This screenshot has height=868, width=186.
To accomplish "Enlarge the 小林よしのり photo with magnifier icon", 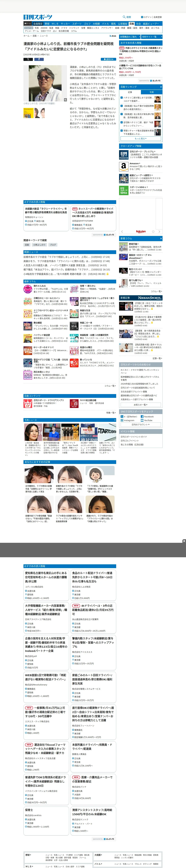I will tap(65, 100).
